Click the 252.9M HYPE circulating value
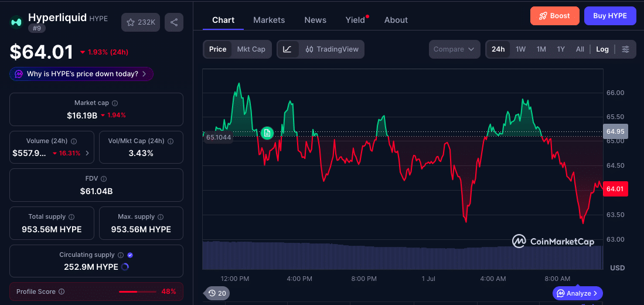This screenshot has height=305, width=644. (91, 267)
